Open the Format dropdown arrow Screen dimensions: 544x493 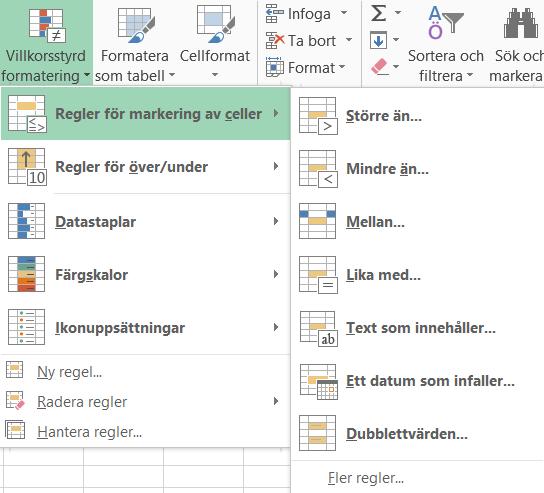click(x=342, y=67)
